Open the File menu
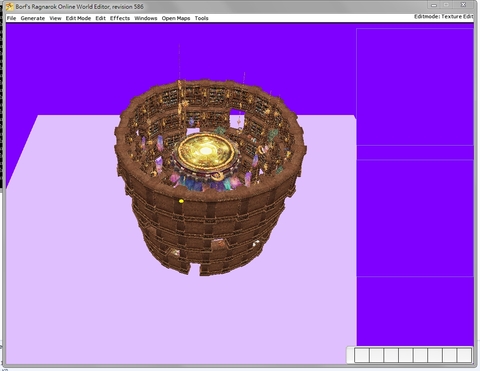The image size is (480, 371). pos(11,18)
